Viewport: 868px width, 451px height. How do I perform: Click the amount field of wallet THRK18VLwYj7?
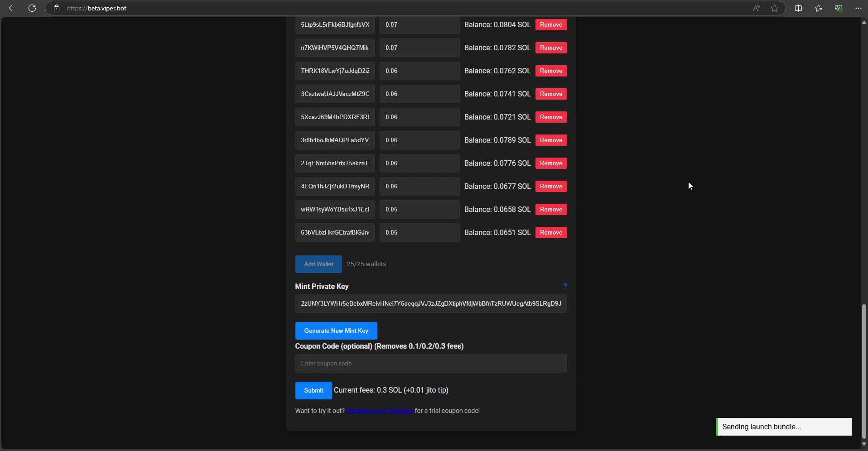coord(419,71)
